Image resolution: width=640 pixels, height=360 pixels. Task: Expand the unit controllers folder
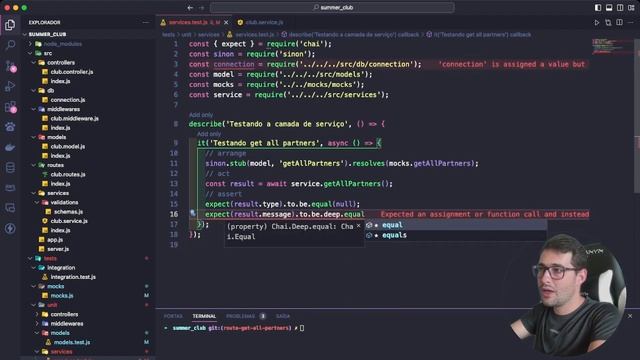tap(37, 314)
